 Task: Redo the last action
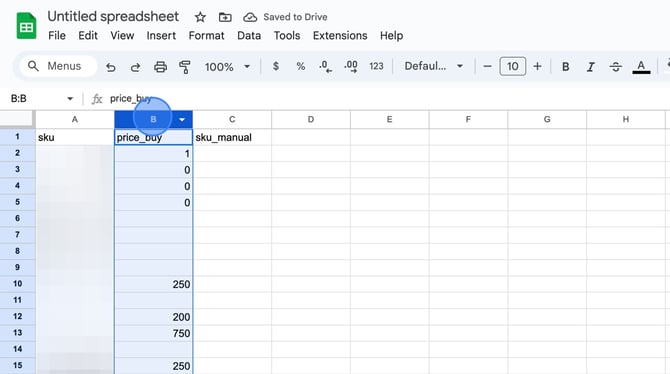coord(135,67)
